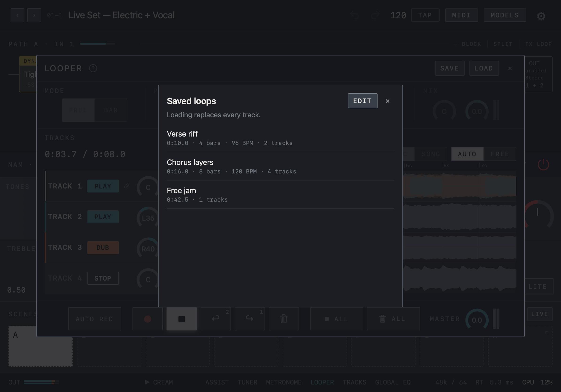Click the Looper help question mark icon
Screen dimensions: 561x392
pyautogui.click(x=93, y=68)
